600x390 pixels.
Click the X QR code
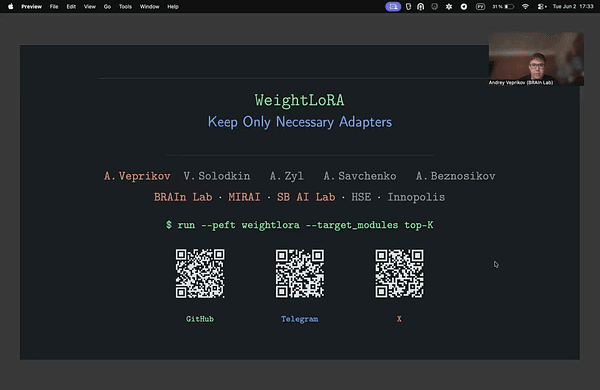tap(399, 274)
